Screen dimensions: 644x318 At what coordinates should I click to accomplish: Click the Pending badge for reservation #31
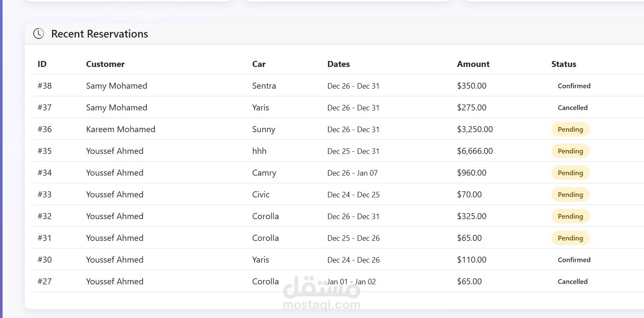[570, 238]
